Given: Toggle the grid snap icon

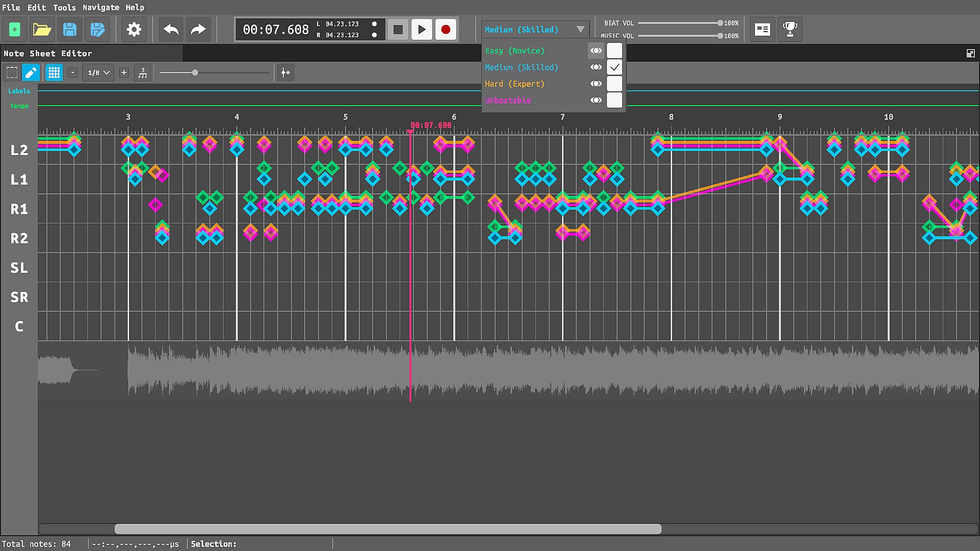Looking at the screenshot, I should click(x=54, y=73).
